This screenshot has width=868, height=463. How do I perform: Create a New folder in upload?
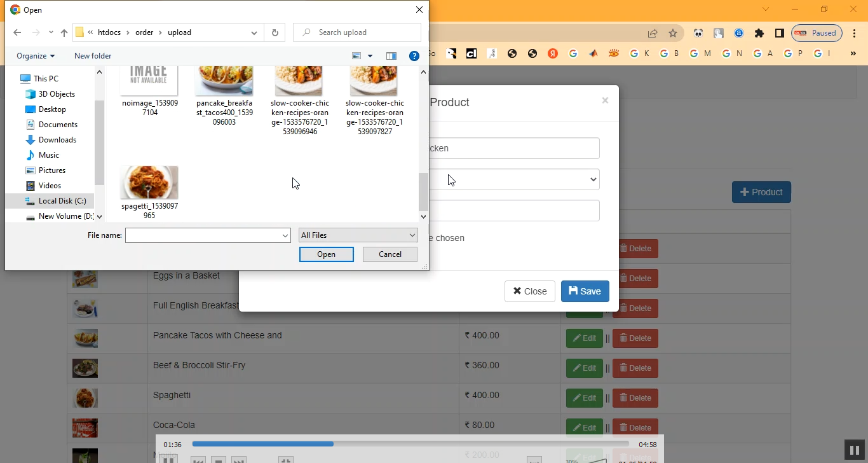point(93,56)
